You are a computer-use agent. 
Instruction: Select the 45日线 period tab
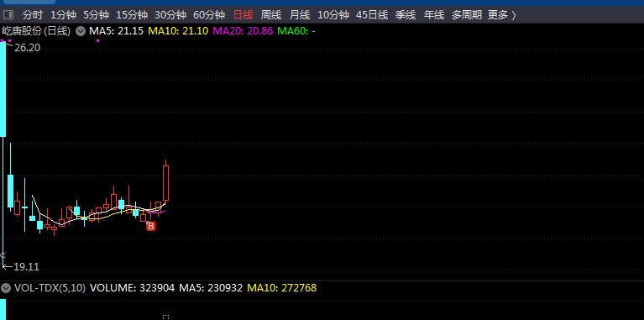(372, 16)
